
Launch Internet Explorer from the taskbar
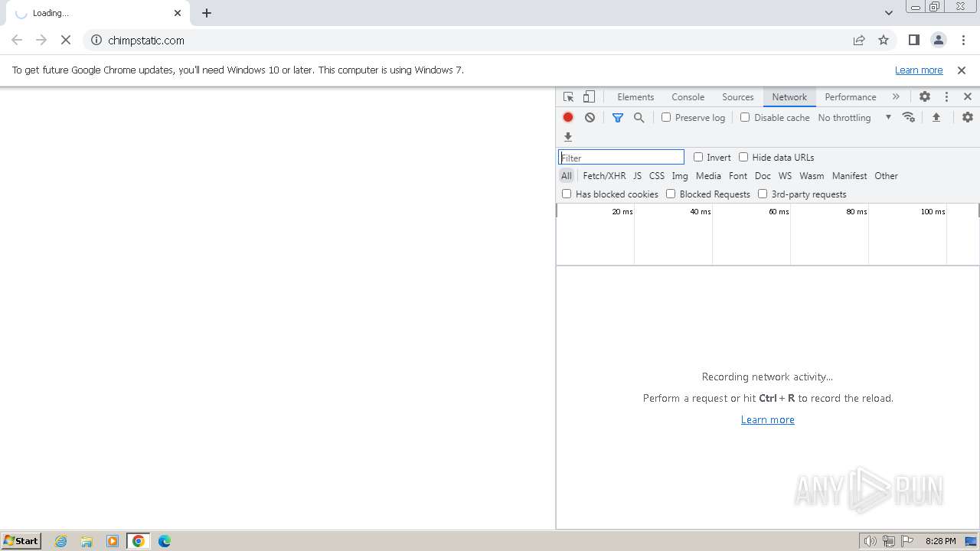click(61, 541)
